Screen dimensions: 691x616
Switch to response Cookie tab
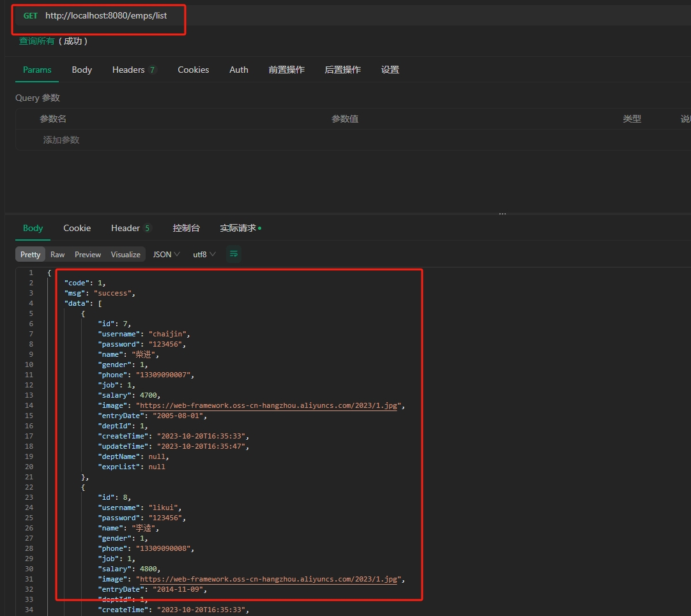click(77, 229)
